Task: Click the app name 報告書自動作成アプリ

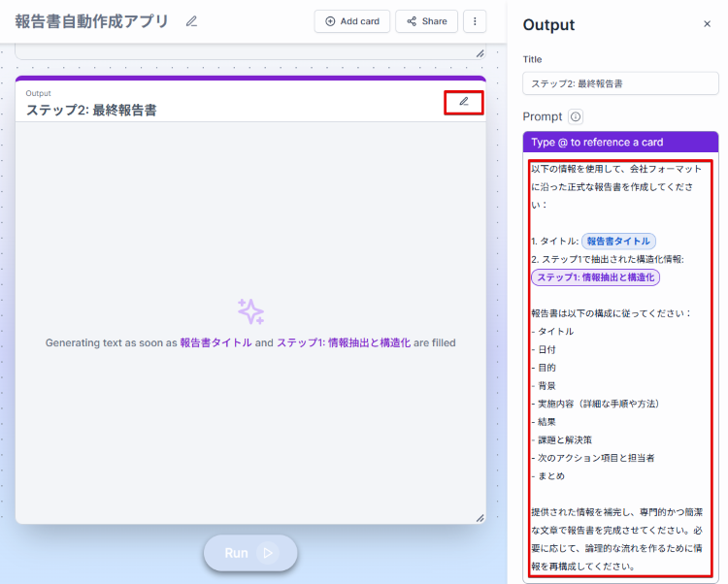Action: tap(91, 21)
